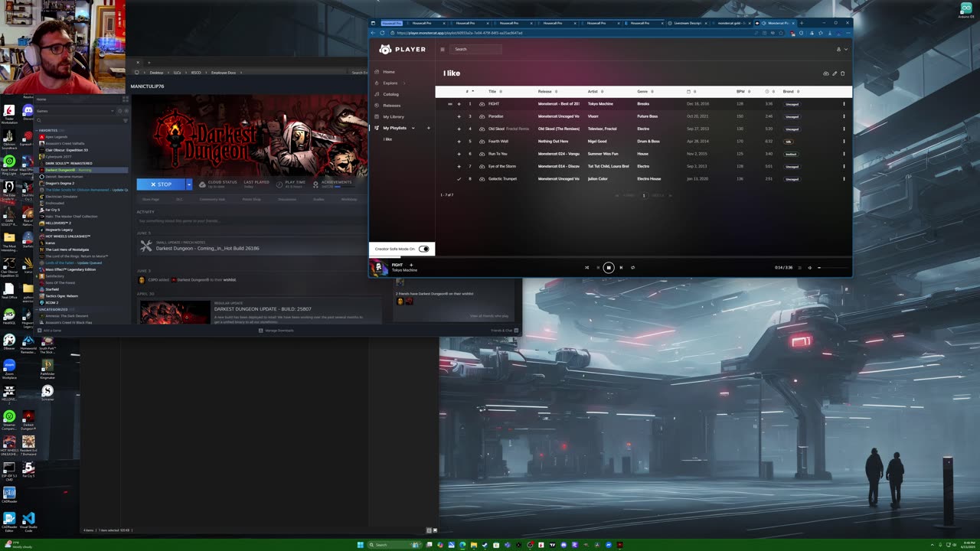This screenshot has height=551, width=980.
Task: Open the account dropdown in Monstercat player
Action: (841, 49)
